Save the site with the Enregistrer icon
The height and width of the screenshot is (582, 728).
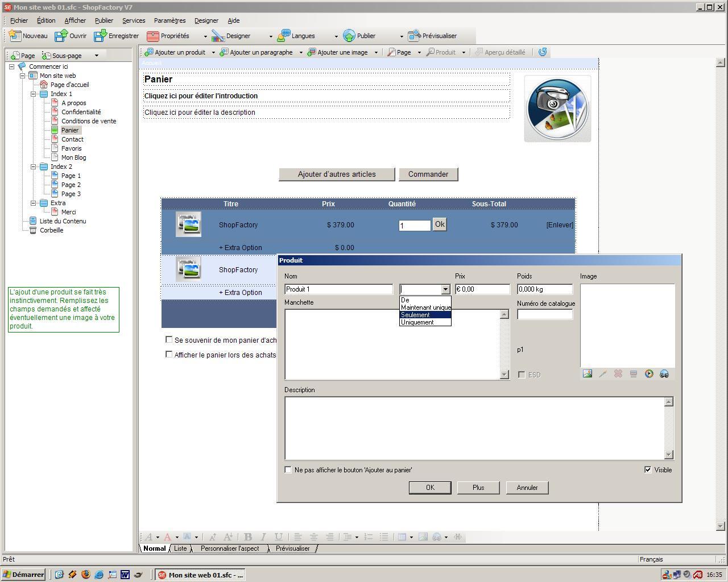pos(101,36)
